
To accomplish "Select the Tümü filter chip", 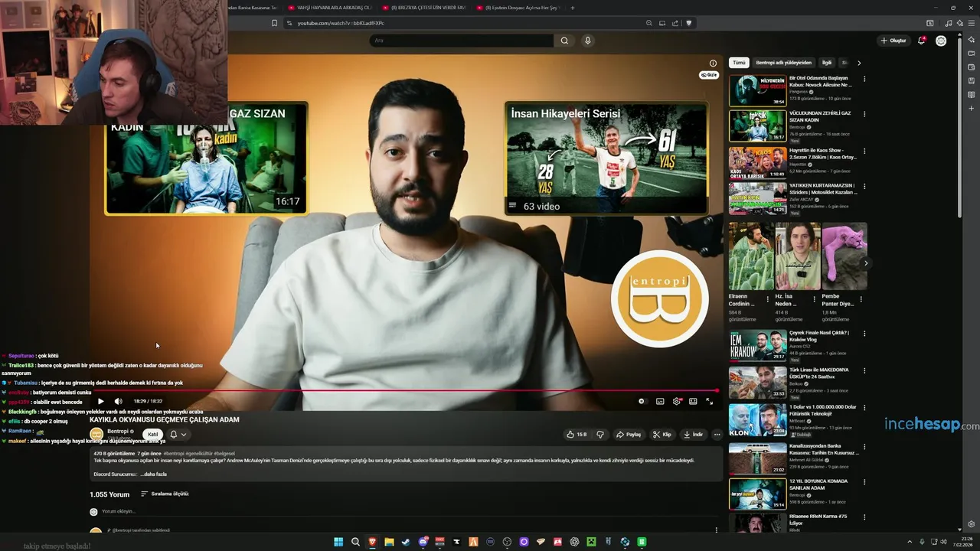I will coord(739,63).
